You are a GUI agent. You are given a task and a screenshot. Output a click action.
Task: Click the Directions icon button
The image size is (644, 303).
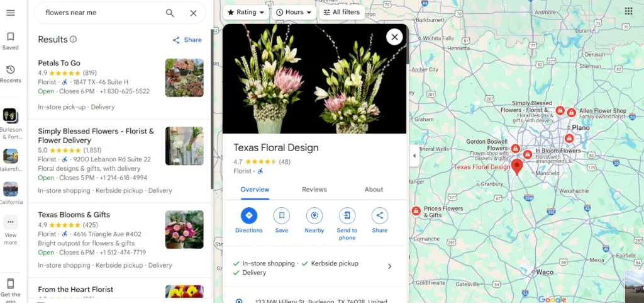(248, 216)
